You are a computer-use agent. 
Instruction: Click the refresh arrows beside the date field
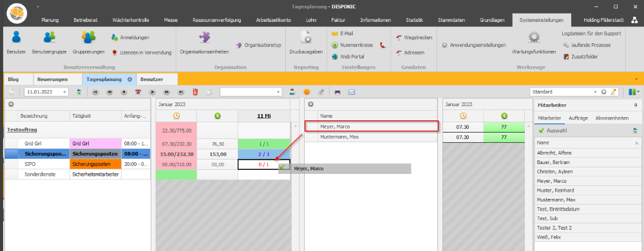(x=78, y=92)
